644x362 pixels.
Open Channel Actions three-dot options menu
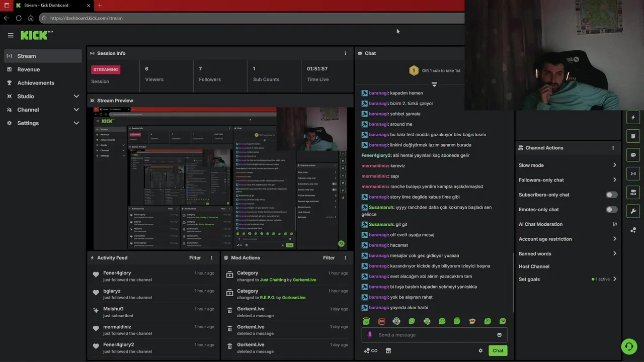tap(613, 148)
